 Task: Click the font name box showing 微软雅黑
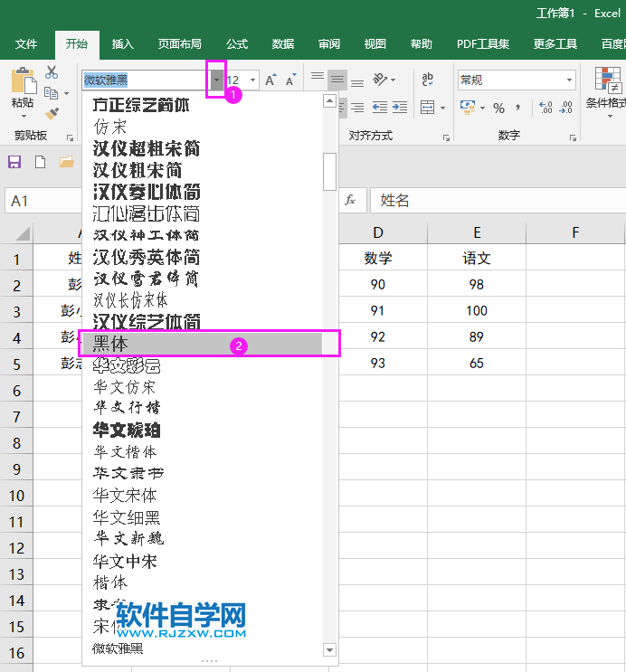[x=147, y=80]
